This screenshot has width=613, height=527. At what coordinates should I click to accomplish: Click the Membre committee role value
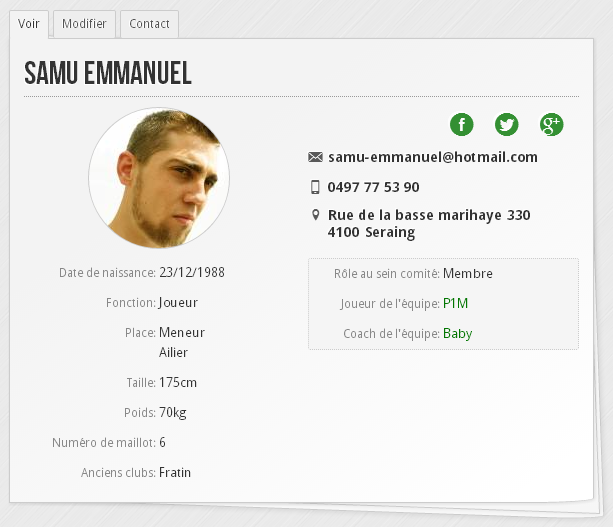pos(468,273)
